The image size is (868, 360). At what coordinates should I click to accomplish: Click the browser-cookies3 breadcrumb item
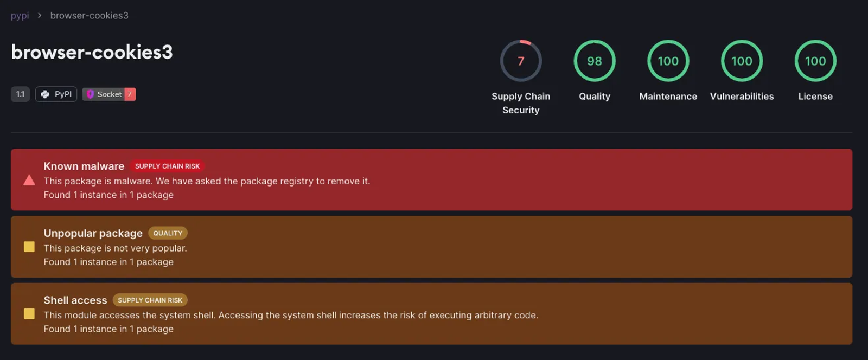point(90,16)
